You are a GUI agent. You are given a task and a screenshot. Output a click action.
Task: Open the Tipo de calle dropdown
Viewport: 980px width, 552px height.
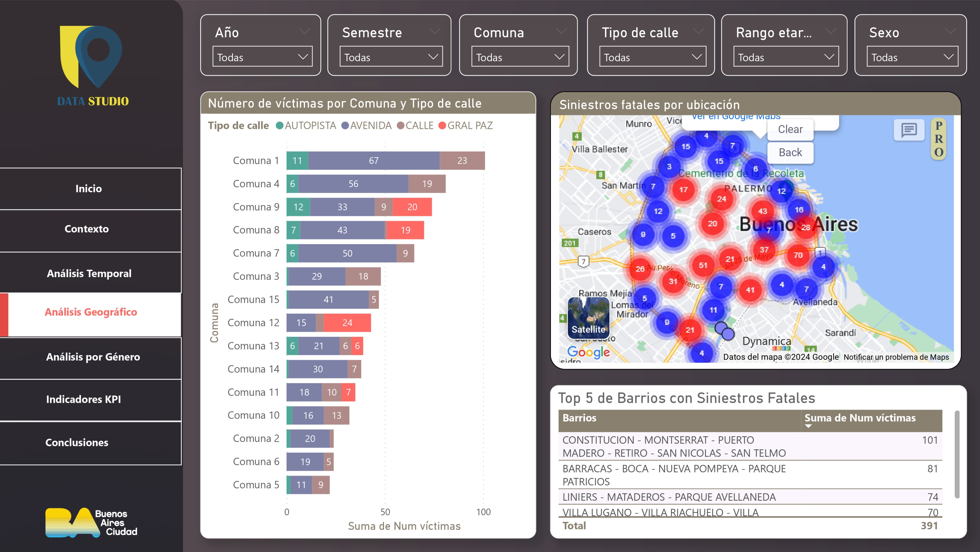coord(653,57)
